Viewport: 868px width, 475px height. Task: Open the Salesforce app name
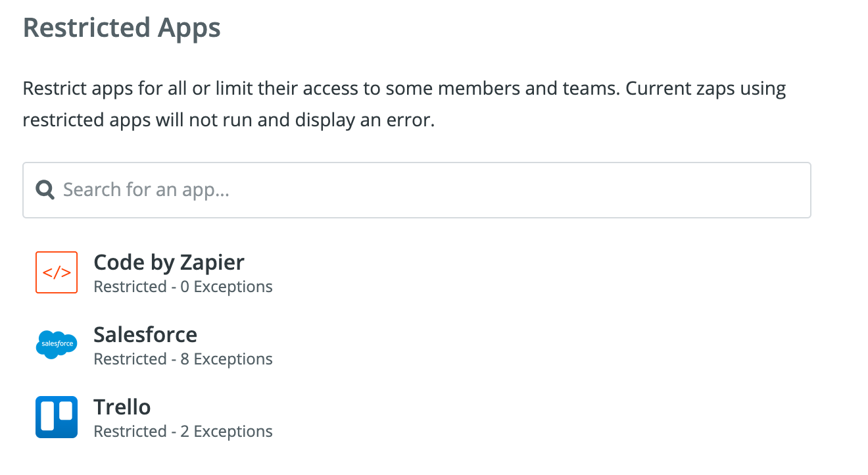click(145, 335)
